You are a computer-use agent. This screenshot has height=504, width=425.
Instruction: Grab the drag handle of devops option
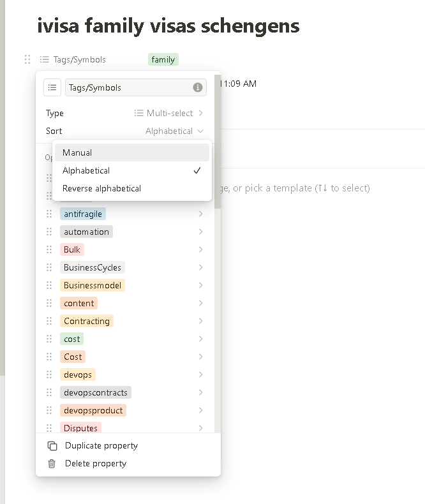coord(49,374)
